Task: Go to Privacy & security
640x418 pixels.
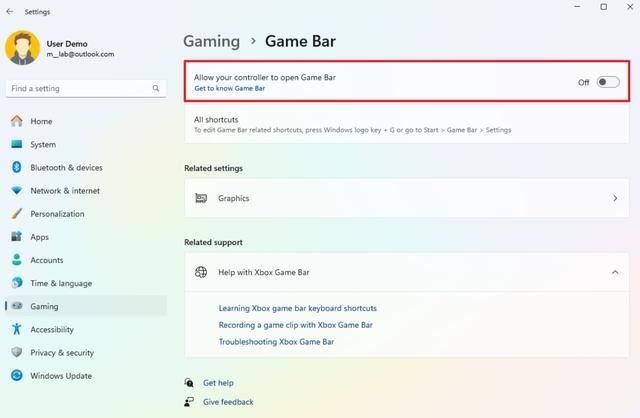Action: click(x=87, y=352)
